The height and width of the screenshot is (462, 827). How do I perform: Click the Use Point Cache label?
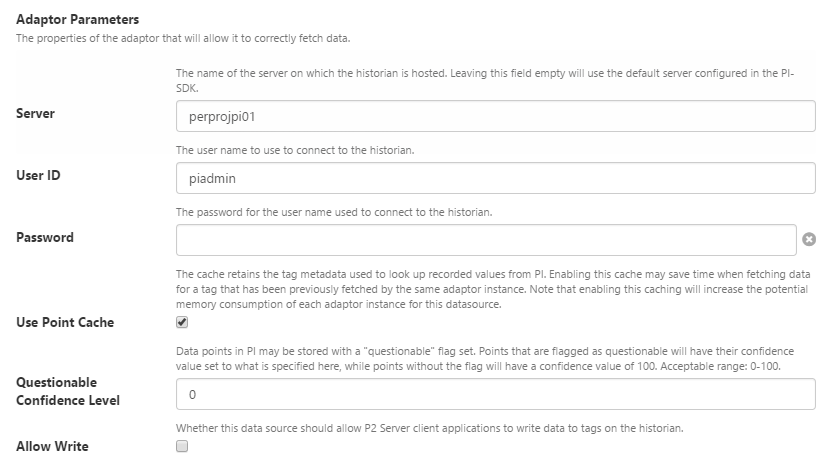click(x=65, y=322)
